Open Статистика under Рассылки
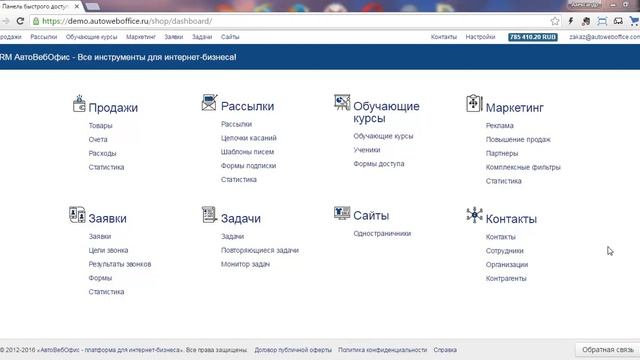Screen dimensions: 640x360 pos(239,180)
